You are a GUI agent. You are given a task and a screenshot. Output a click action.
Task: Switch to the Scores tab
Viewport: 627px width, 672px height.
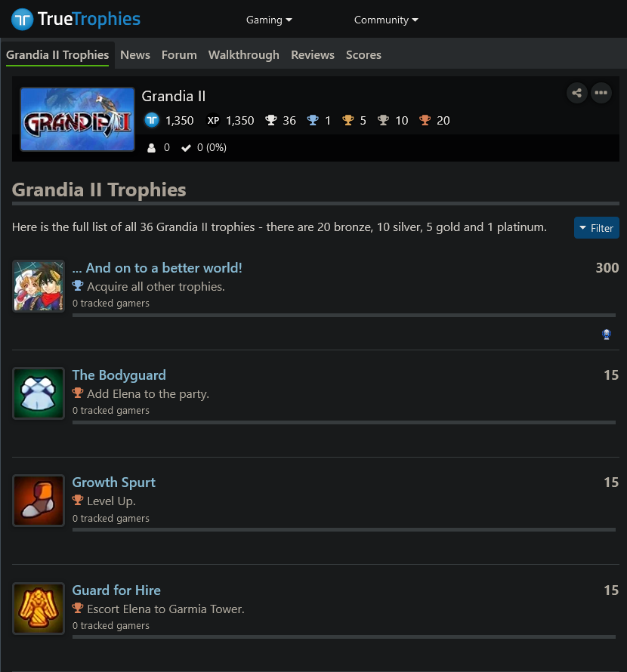click(363, 55)
